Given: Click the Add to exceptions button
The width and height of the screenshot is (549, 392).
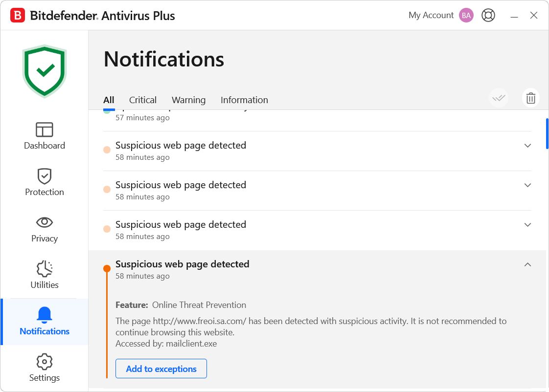Looking at the screenshot, I should coord(161,369).
